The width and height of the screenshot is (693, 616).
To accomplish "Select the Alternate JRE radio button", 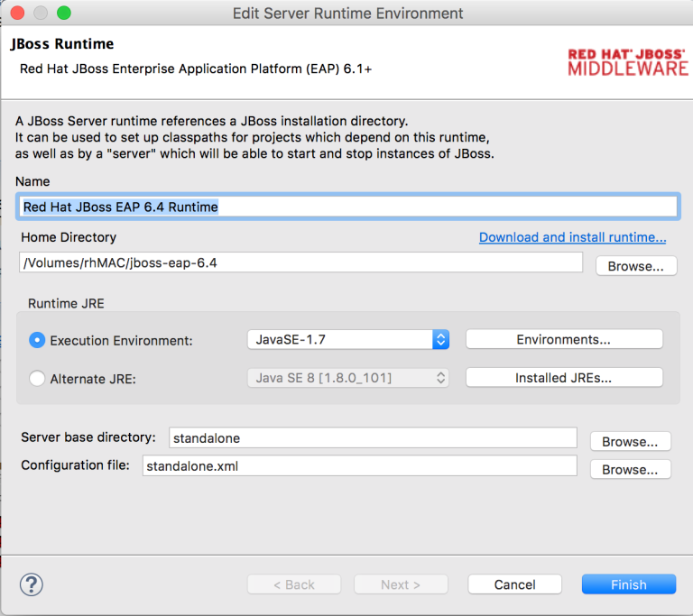I will pos(37,379).
